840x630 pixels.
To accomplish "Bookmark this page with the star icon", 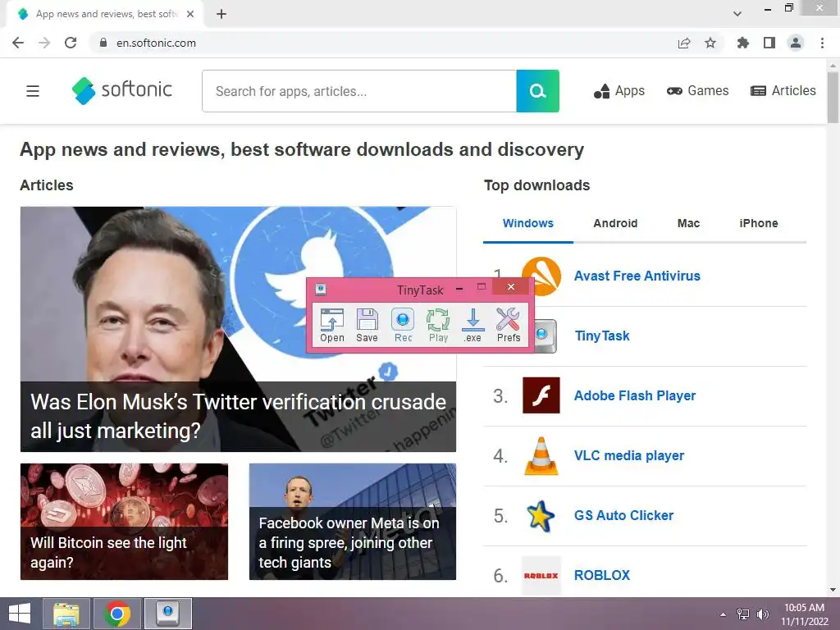I will click(710, 43).
